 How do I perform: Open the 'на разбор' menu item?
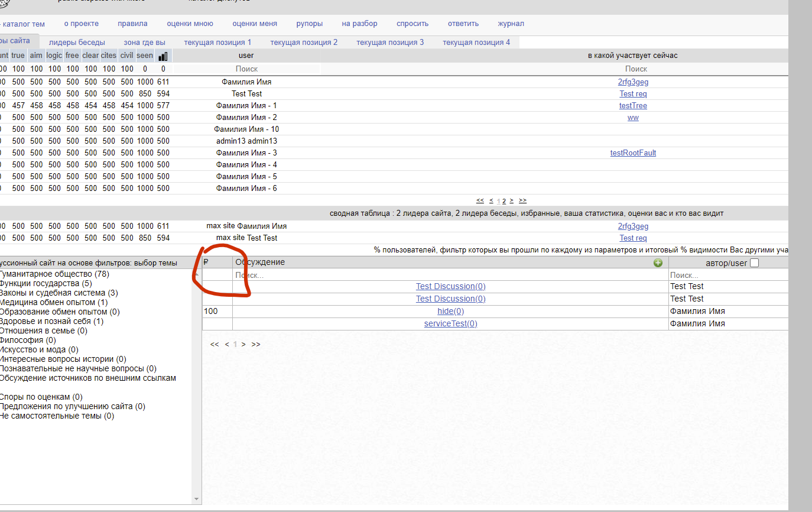click(x=359, y=24)
